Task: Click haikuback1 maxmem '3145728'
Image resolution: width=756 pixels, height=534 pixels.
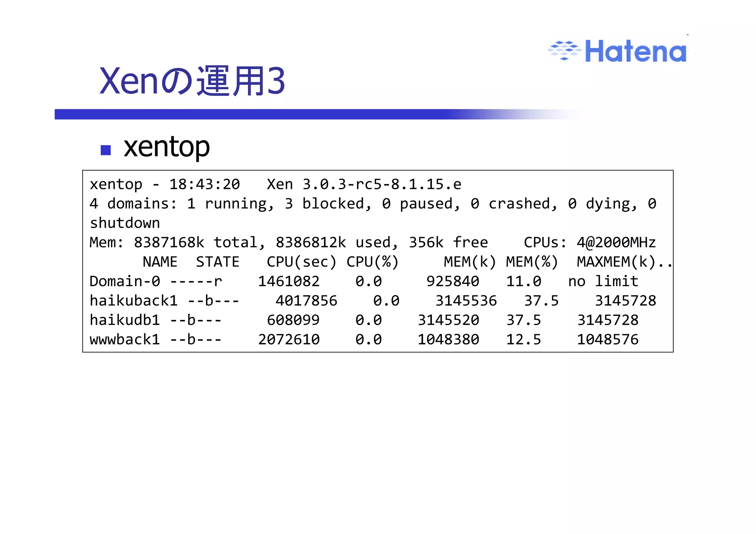Action: 625,301
